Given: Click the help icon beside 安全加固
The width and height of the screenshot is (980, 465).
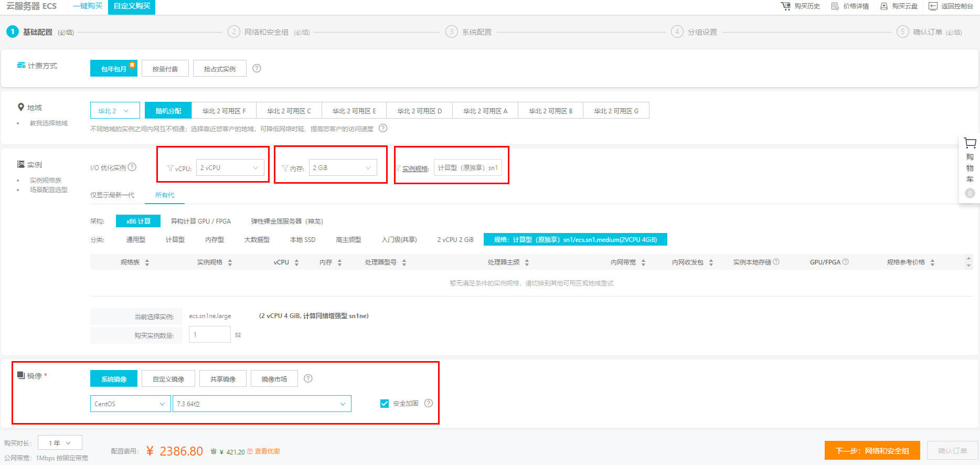Looking at the screenshot, I should [x=428, y=403].
